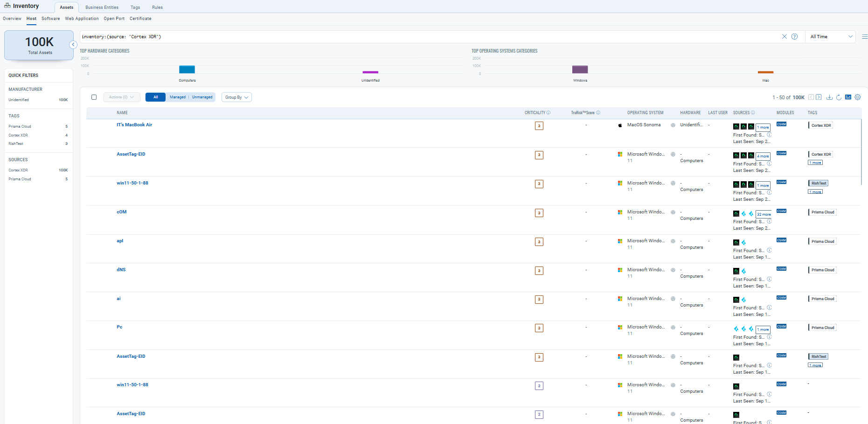Filter to Unmanaged assets
Image resolution: width=868 pixels, height=424 pixels.
(202, 97)
